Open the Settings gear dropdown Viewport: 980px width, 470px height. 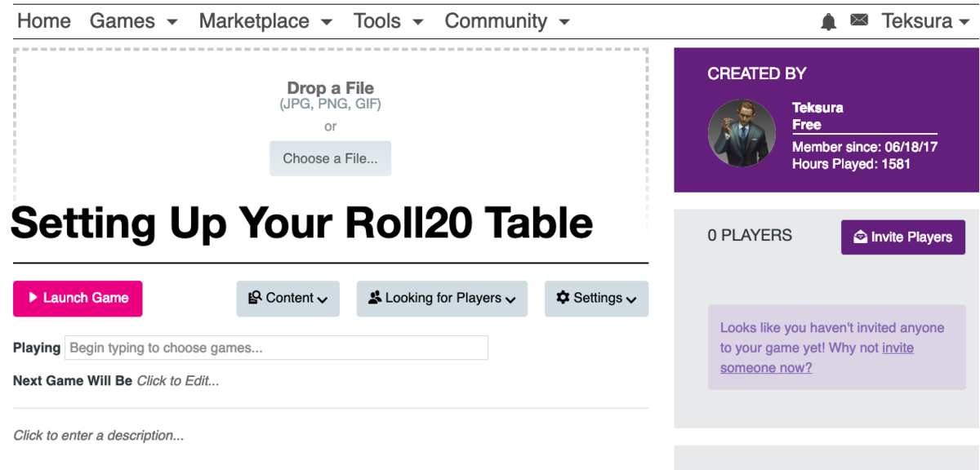596,299
